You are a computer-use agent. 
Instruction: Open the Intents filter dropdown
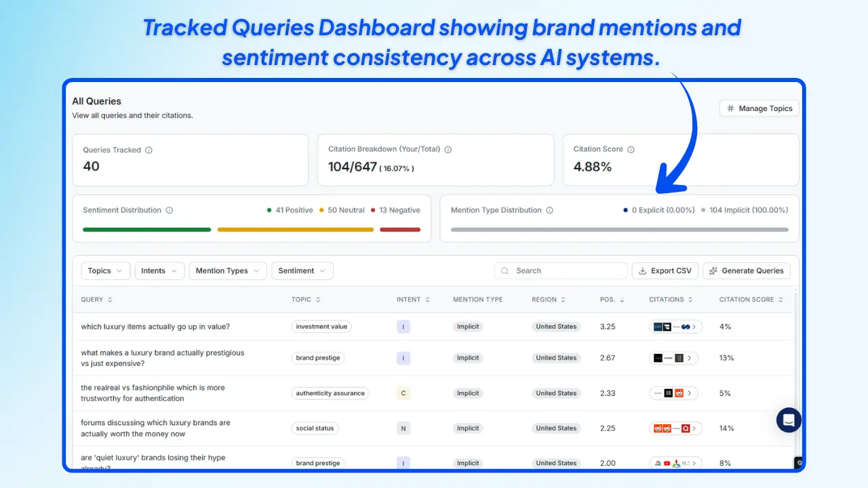(x=159, y=270)
